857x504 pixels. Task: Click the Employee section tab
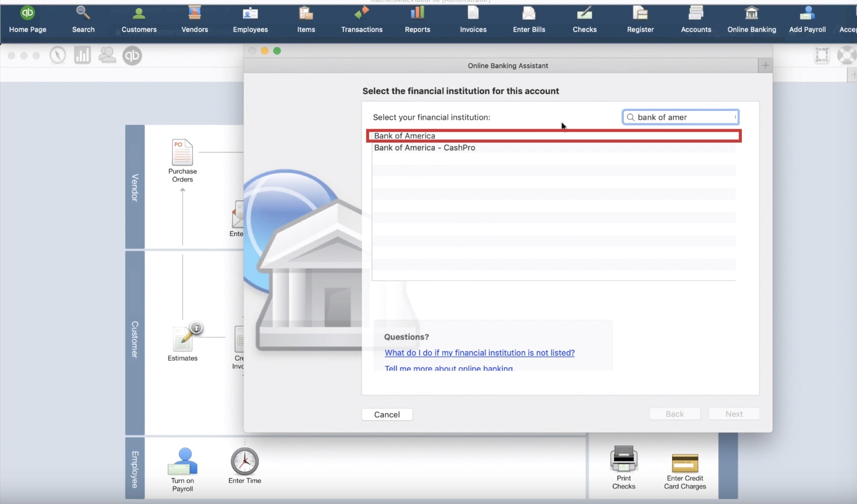point(135,469)
